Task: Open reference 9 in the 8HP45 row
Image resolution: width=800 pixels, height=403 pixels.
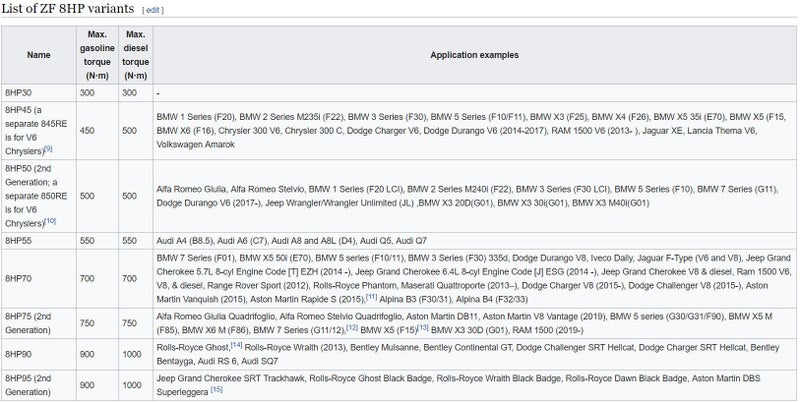Action: pos(48,149)
